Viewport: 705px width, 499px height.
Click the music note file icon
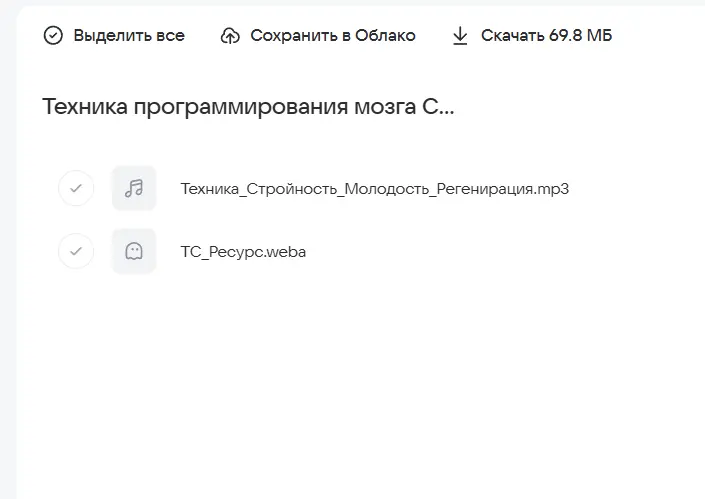coord(134,188)
